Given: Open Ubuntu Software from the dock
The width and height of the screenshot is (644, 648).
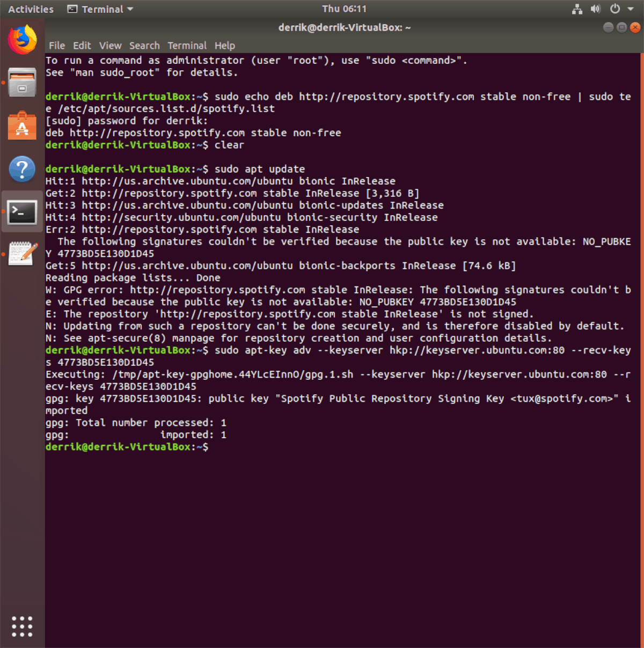Looking at the screenshot, I should 22,126.
